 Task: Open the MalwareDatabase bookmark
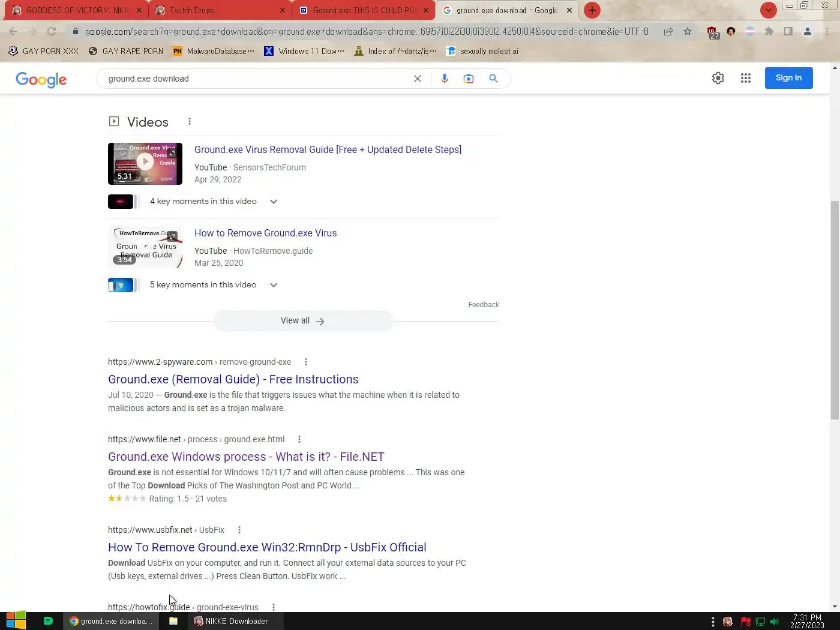pyautogui.click(x=214, y=51)
